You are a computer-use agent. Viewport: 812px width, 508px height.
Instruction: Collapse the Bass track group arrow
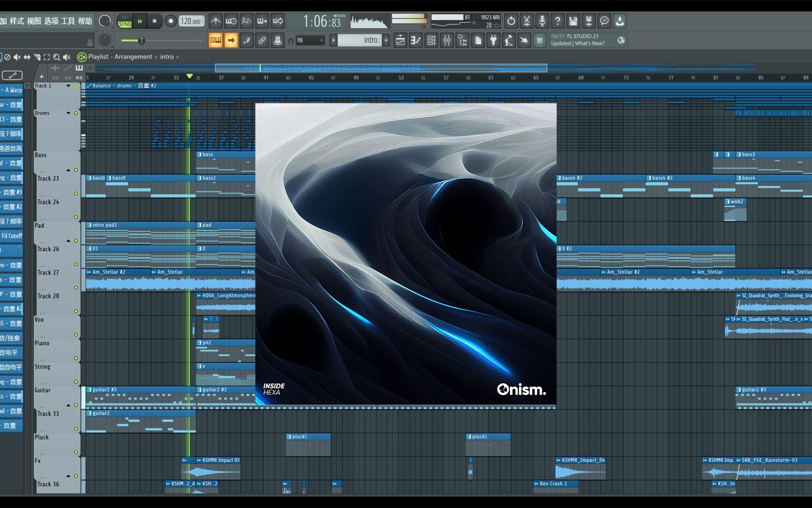(x=69, y=170)
